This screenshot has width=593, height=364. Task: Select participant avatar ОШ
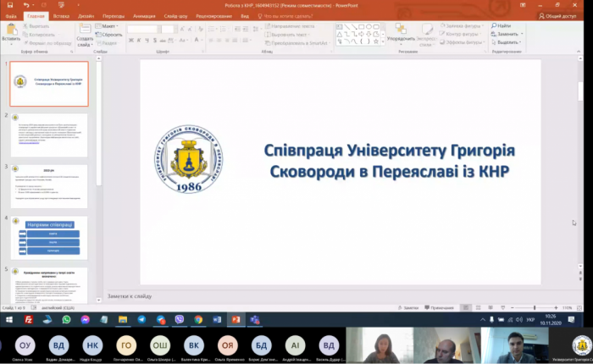pyautogui.click(x=160, y=345)
